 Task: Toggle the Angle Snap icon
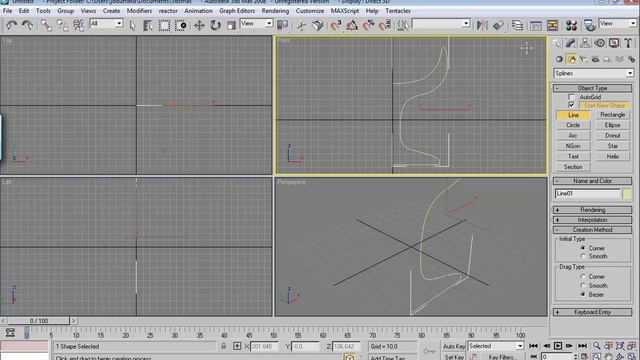click(352, 25)
